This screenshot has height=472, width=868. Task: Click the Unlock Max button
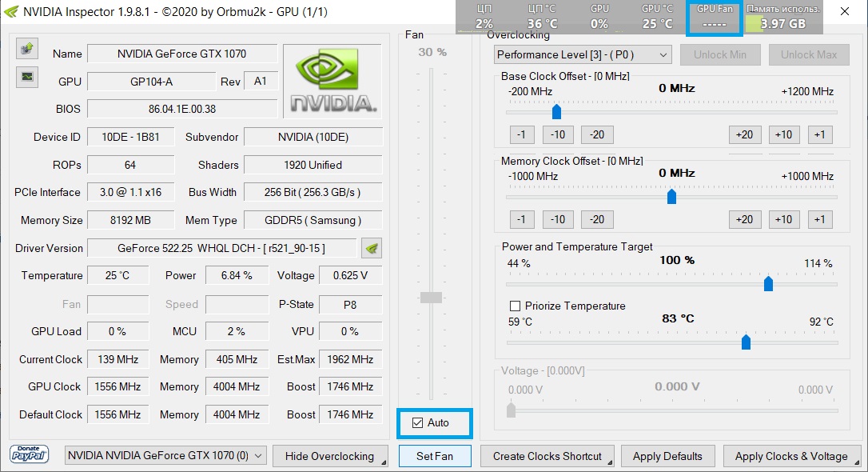point(809,54)
